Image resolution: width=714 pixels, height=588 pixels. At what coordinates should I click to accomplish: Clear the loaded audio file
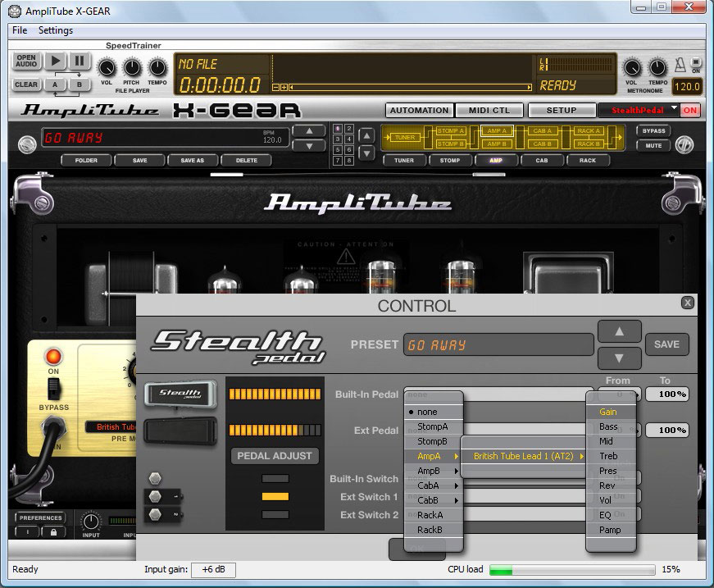(26, 84)
